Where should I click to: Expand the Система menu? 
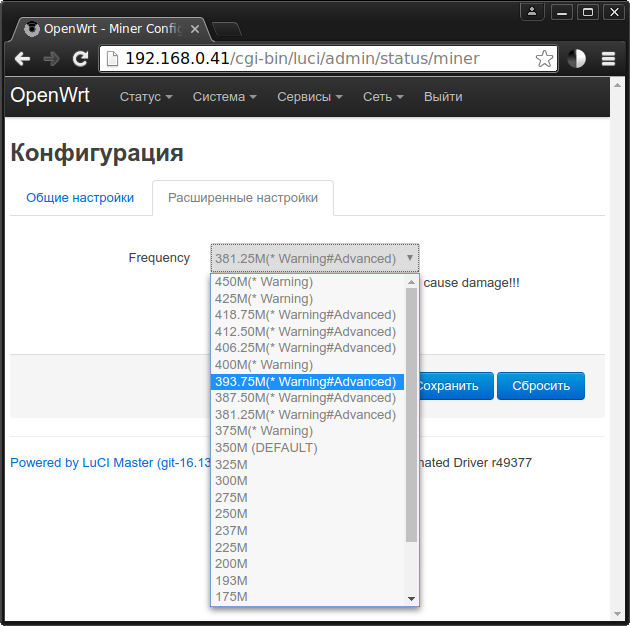coord(224,97)
